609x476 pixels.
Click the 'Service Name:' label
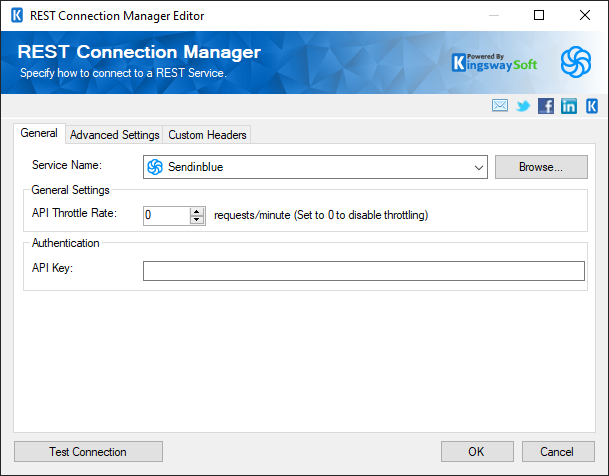click(67, 165)
